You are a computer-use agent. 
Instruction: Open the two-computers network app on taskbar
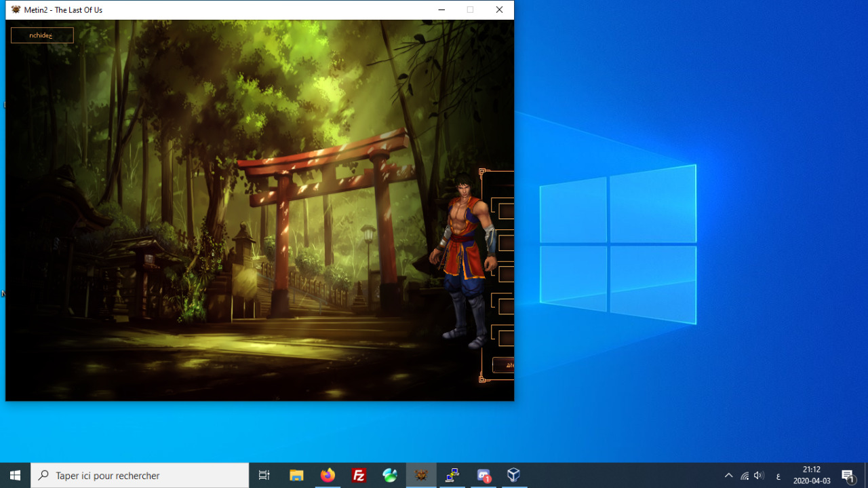(452, 475)
